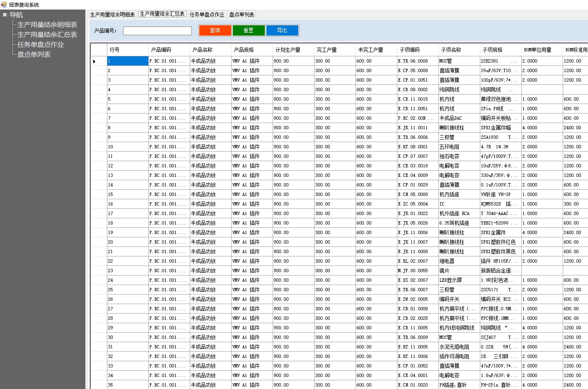Select cell E.CE.03.0018
Screen dimensions: 588x389
click(x=418, y=166)
